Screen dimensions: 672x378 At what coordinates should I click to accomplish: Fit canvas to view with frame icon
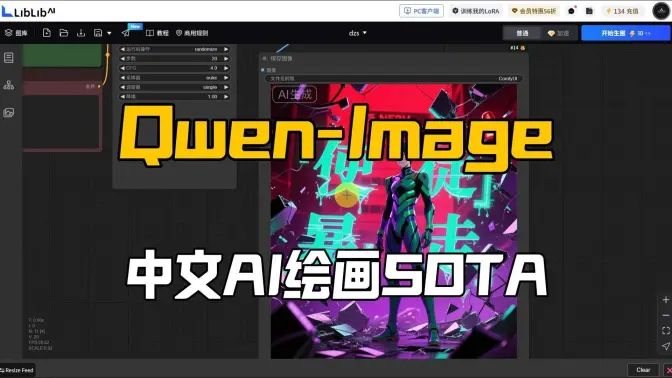[x=666, y=331]
